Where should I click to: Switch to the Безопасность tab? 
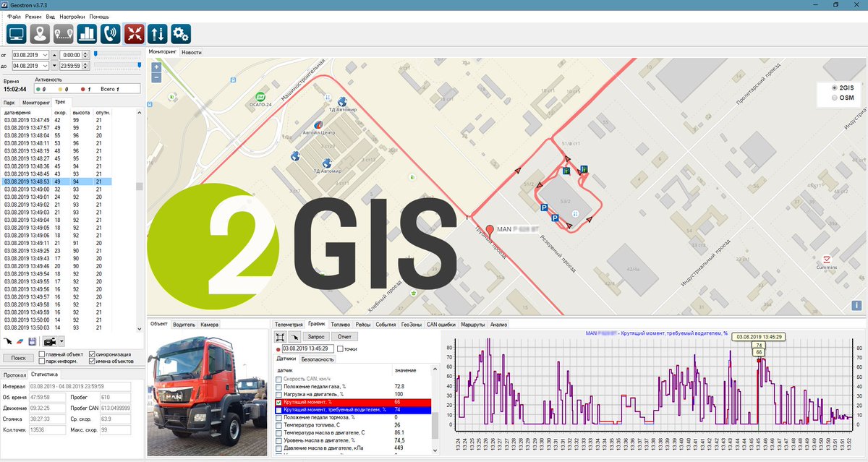(318, 359)
